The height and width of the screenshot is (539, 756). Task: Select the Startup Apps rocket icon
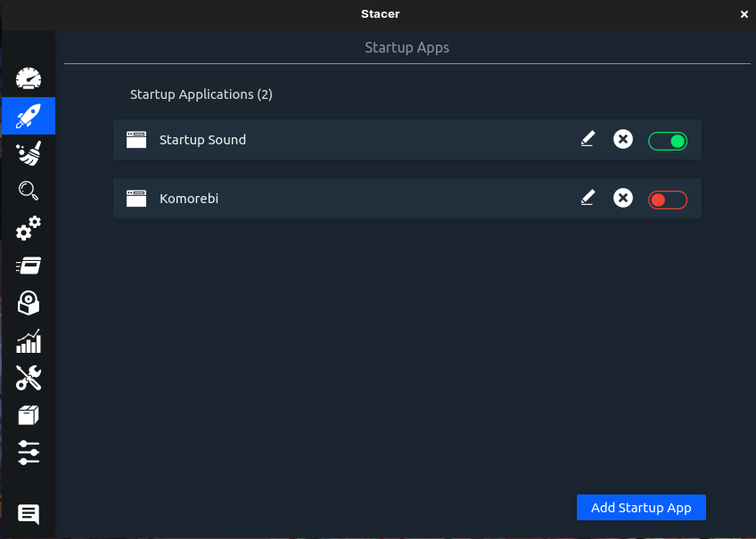coord(29,116)
